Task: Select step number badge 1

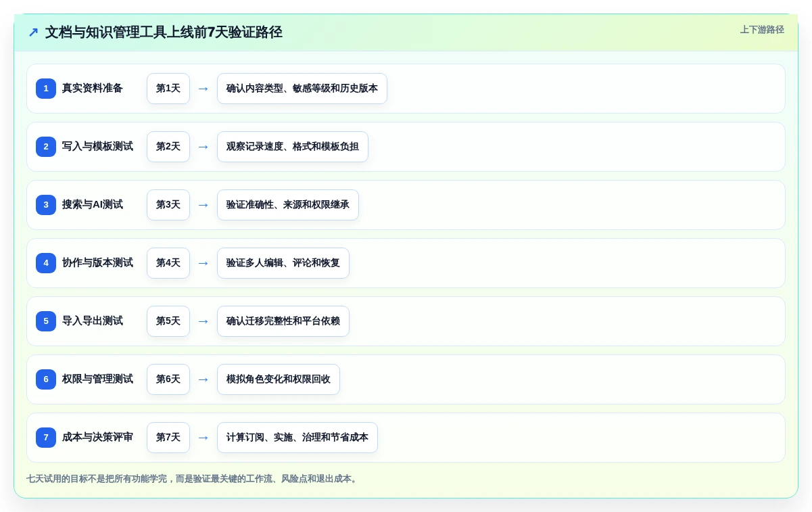Action: (46, 89)
